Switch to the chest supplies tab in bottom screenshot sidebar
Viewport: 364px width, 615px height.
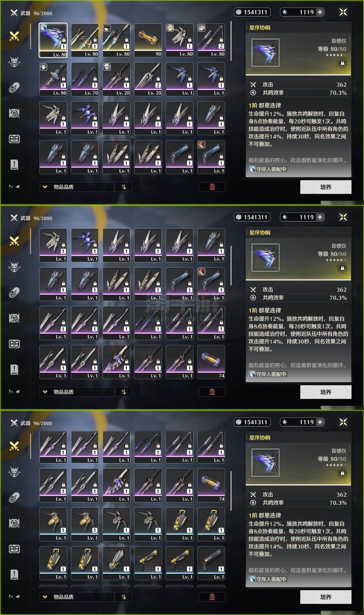[14, 549]
